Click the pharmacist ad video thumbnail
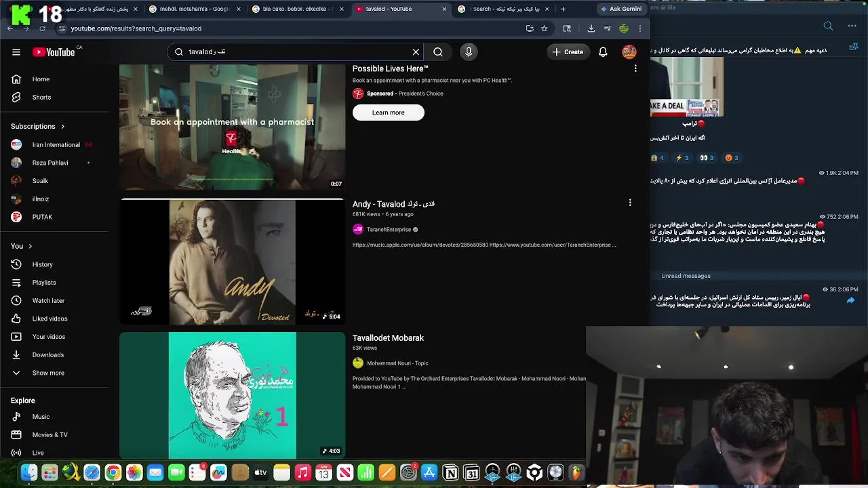868x488 pixels. [232, 127]
